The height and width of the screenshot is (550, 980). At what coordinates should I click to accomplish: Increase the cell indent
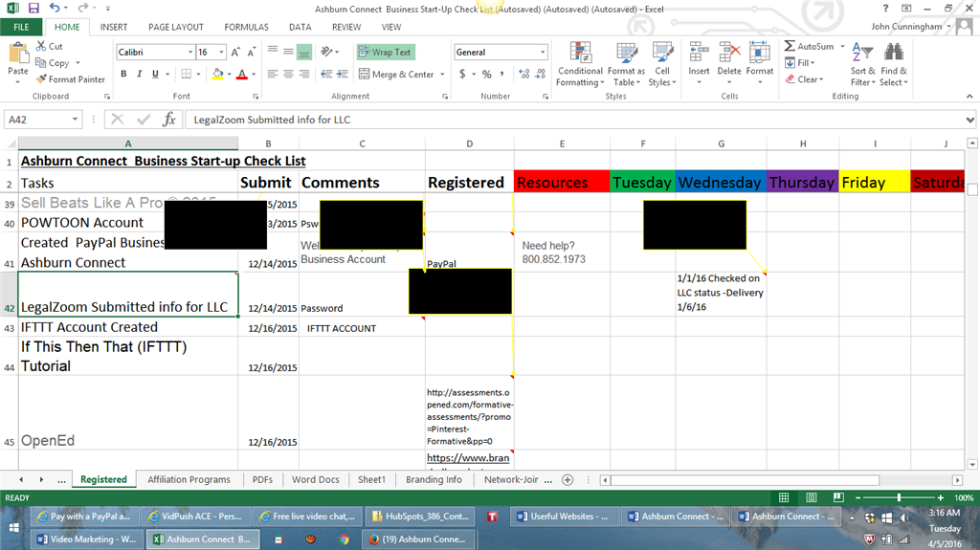pos(343,74)
